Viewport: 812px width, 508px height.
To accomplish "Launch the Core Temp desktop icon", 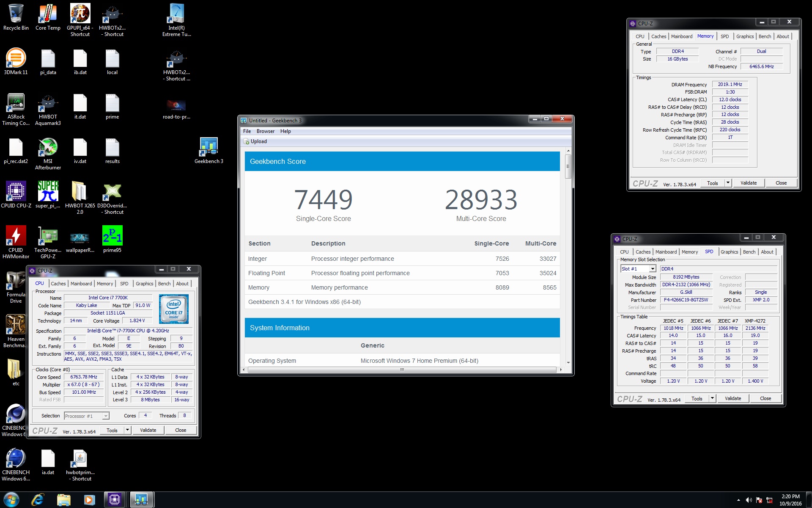I will [x=48, y=17].
